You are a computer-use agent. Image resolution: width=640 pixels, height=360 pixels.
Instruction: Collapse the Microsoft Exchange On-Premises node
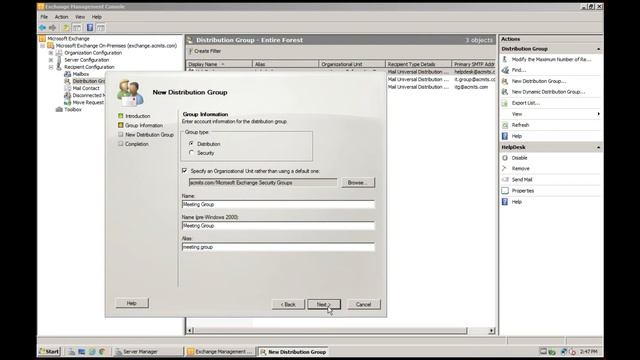[x=42, y=46]
